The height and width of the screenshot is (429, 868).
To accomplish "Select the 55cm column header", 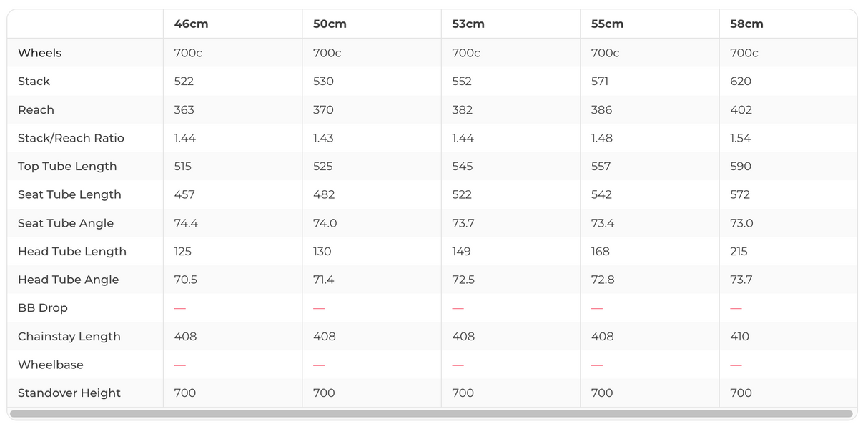I will 607,24.
